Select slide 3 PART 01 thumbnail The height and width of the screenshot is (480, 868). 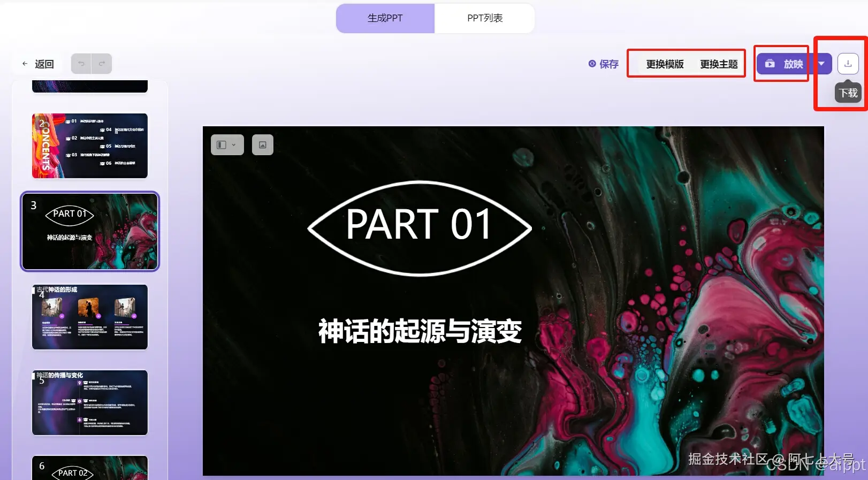point(90,231)
